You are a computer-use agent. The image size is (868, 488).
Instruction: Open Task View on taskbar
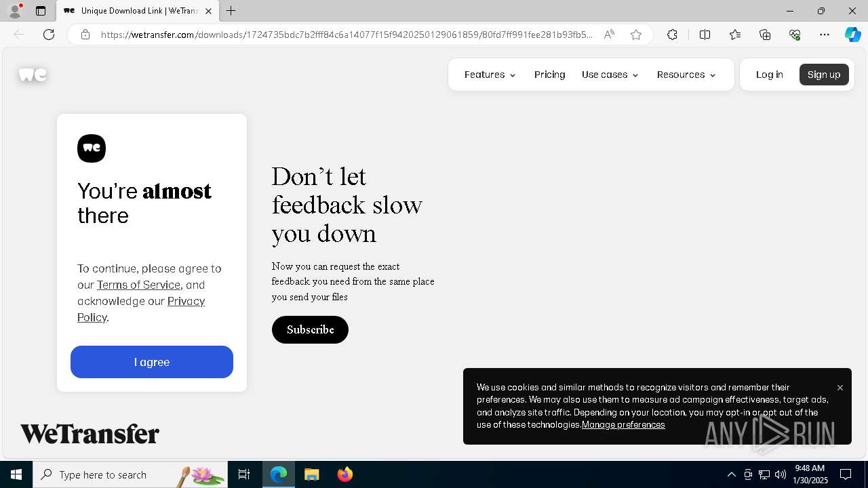244,474
